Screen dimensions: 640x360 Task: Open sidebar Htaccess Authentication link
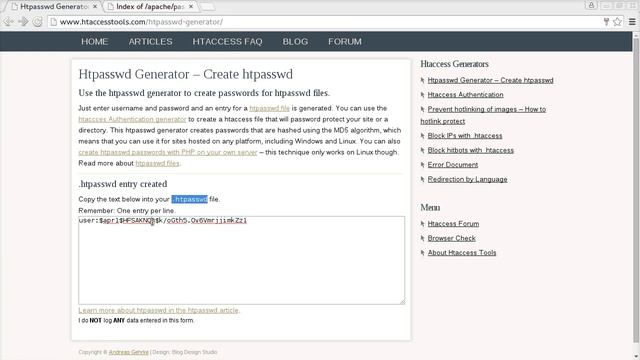(465, 95)
